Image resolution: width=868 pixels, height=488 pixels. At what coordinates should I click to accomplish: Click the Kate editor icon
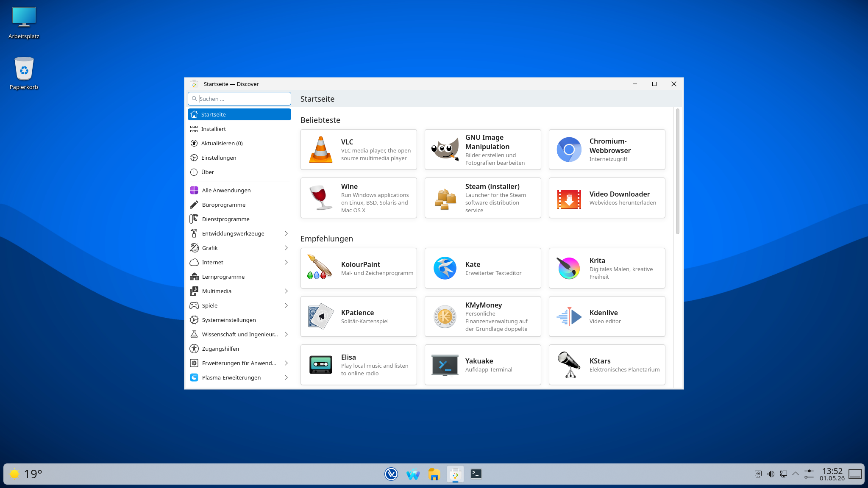445,268
